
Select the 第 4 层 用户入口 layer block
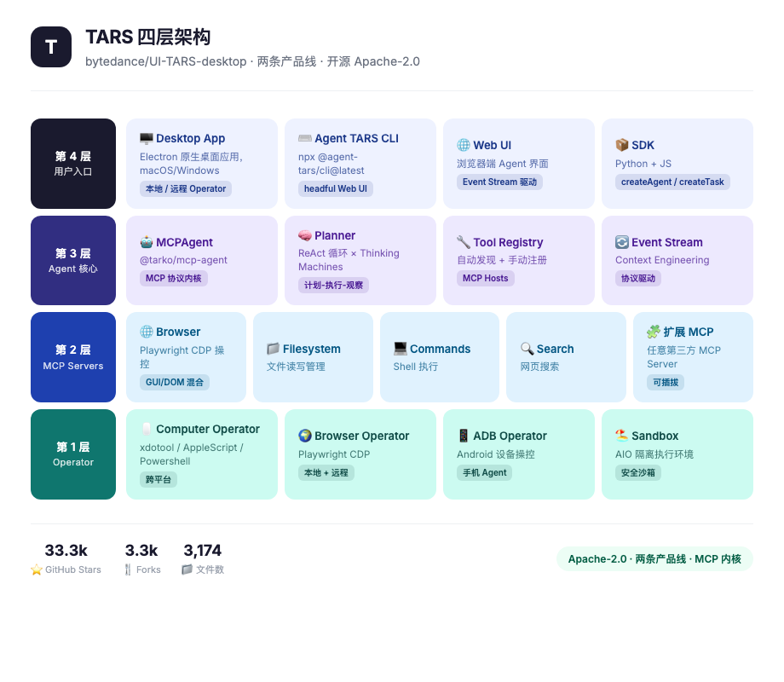click(73, 164)
